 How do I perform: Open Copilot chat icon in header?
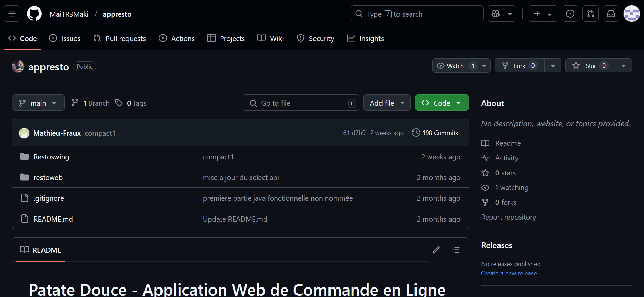(496, 14)
